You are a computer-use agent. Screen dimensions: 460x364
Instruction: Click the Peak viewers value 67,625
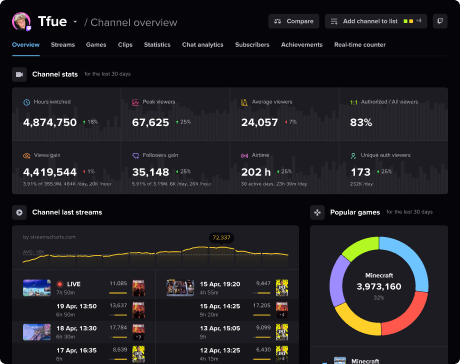click(x=151, y=122)
